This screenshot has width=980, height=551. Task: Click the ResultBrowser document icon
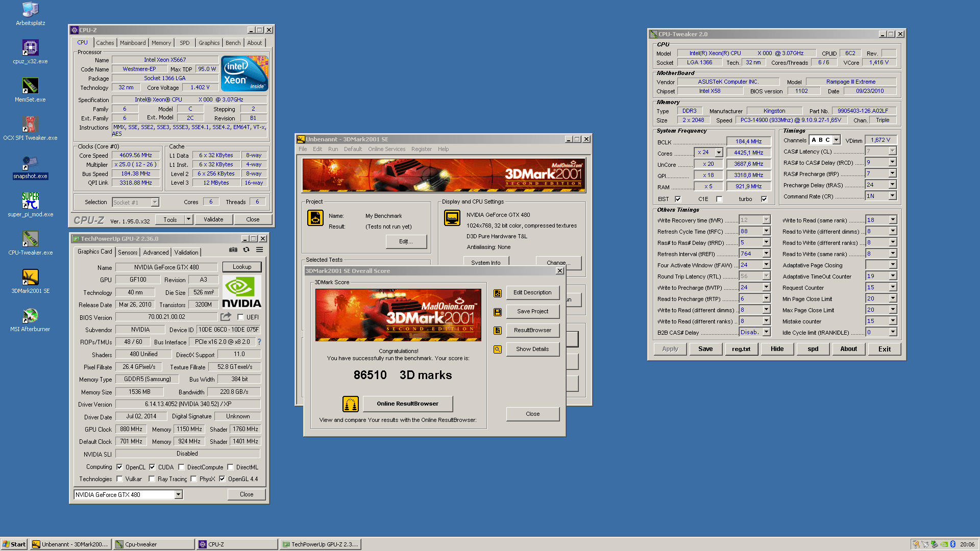click(498, 331)
